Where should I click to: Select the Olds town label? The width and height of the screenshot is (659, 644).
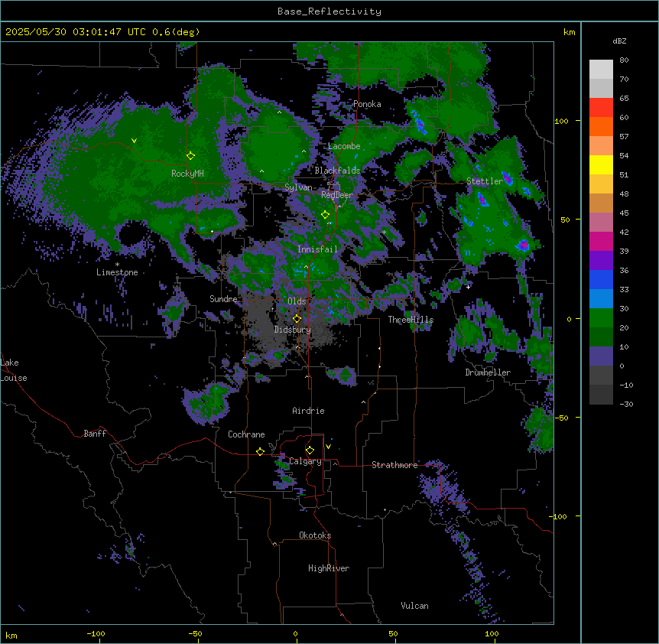pos(297,301)
